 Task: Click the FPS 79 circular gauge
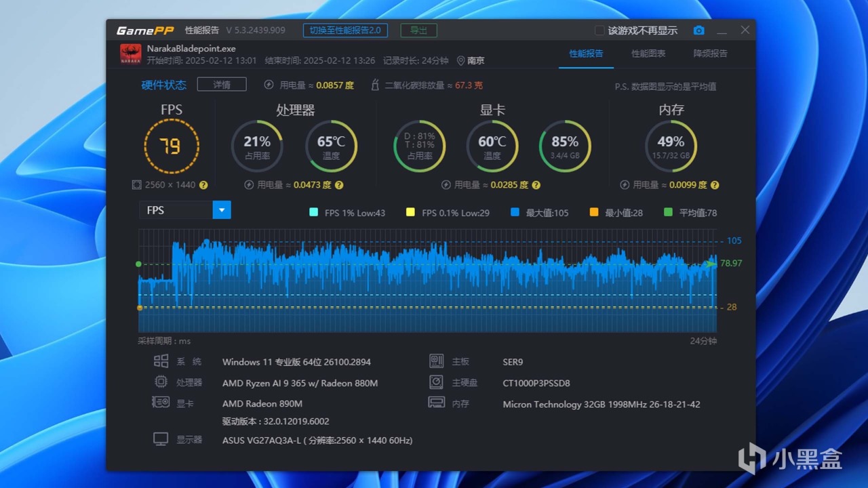(172, 146)
